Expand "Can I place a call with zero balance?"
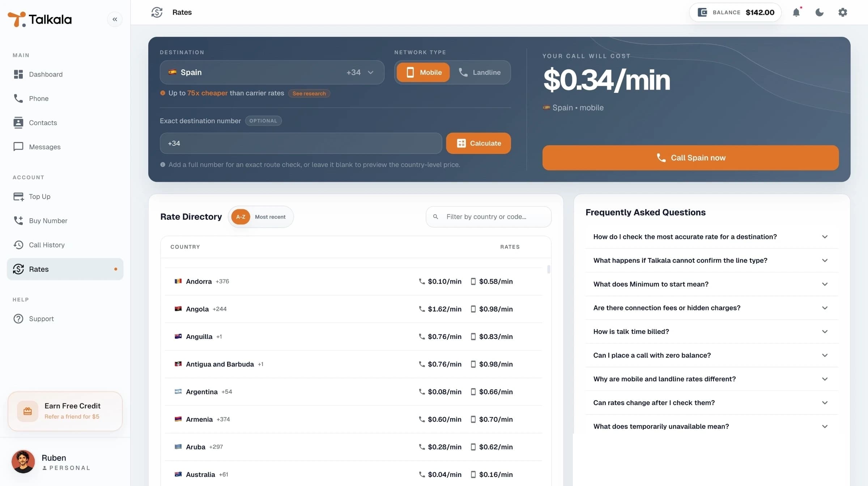 (x=712, y=355)
